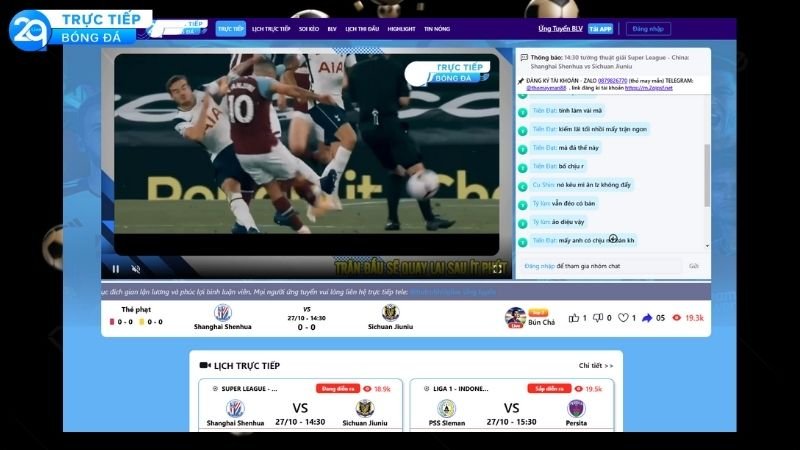Unmute the video player sound
This screenshot has width=800, height=450.
[x=136, y=269]
